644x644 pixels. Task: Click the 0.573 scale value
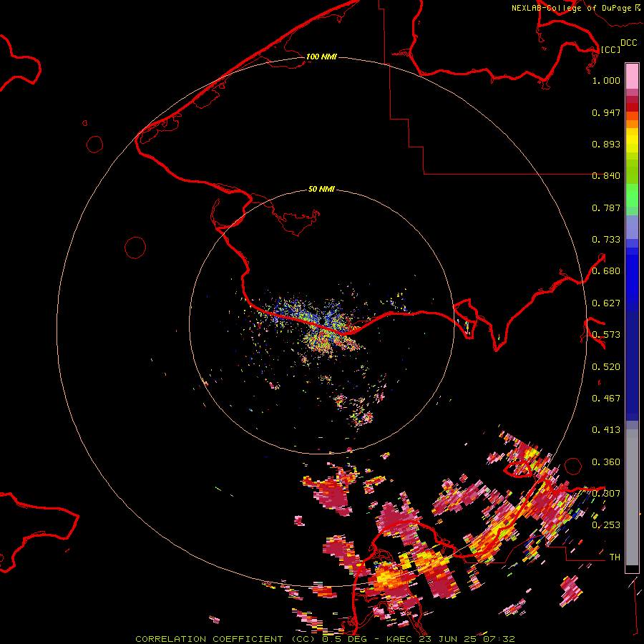pos(606,335)
